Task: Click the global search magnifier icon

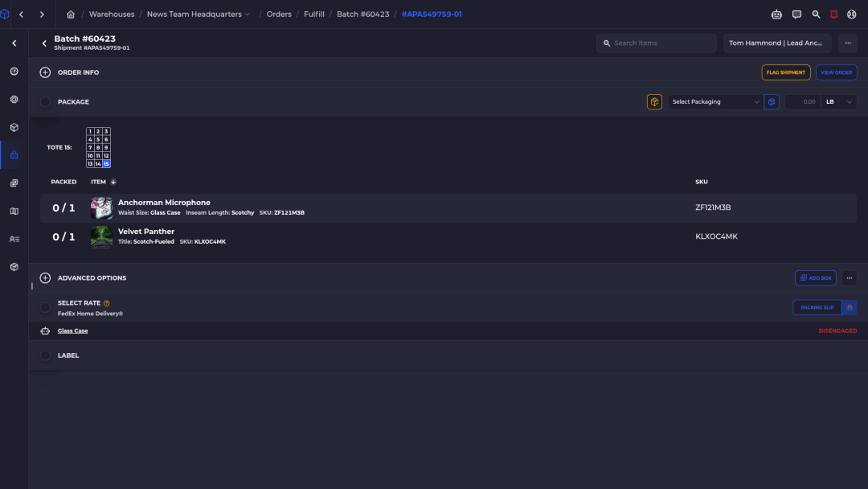Action: (816, 14)
